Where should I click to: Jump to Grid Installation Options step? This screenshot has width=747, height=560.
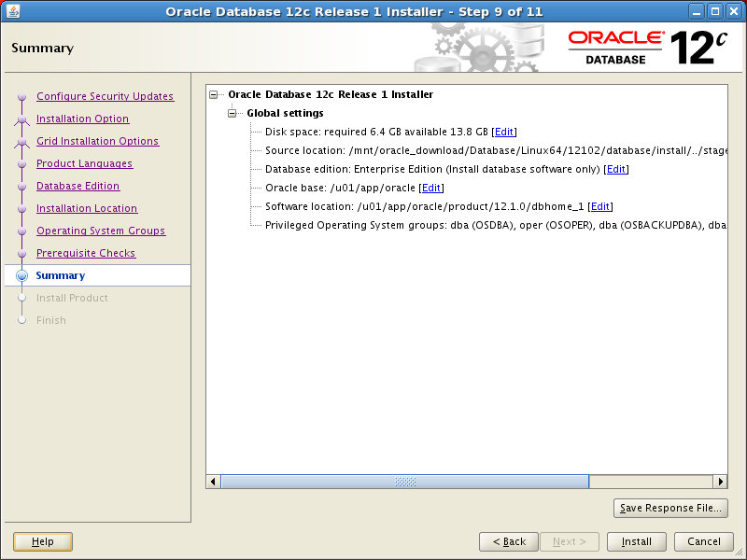pos(98,141)
